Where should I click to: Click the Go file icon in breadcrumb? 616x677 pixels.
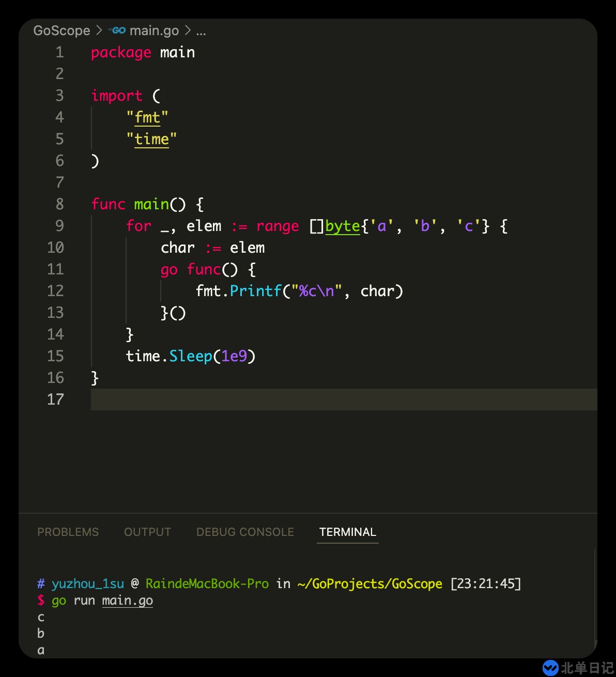(117, 30)
